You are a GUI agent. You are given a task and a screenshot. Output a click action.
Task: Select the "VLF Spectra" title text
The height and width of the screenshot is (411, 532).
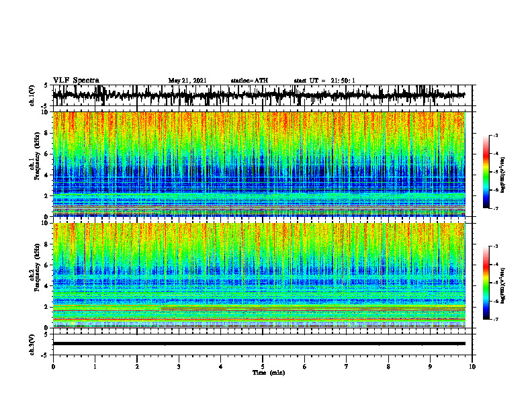click(76, 81)
